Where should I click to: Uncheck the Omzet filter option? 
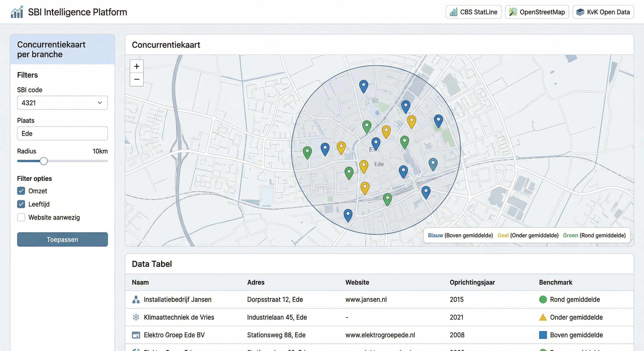(21, 191)
